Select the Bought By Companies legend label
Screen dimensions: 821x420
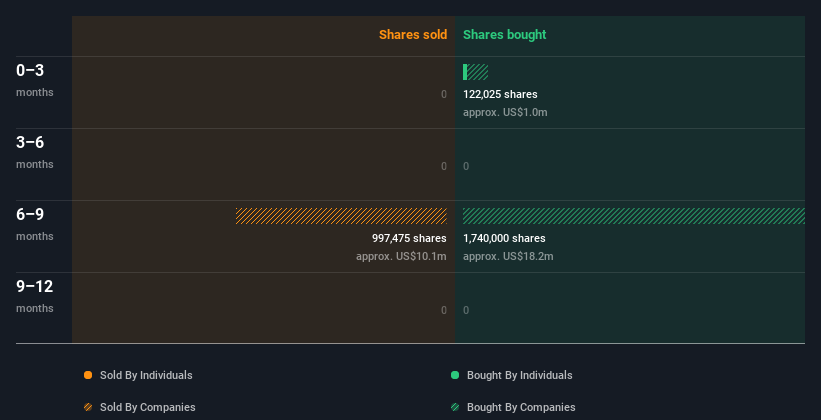tap(521, 407)
